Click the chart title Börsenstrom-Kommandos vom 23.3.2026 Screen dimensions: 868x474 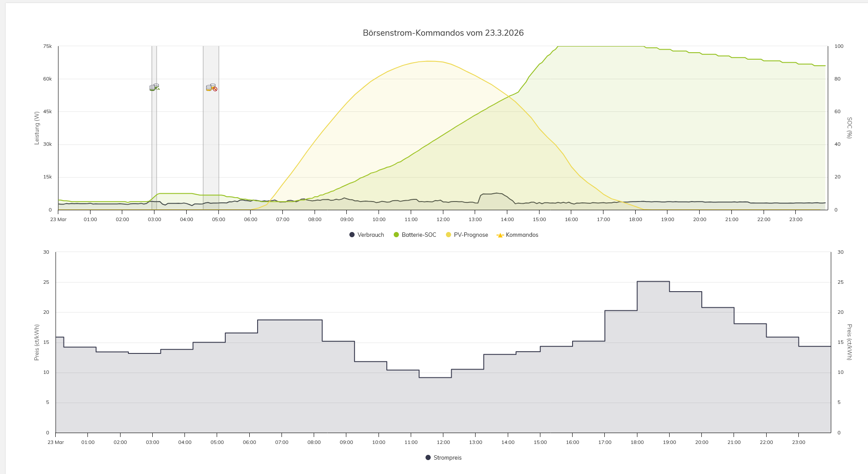[443, 33]
